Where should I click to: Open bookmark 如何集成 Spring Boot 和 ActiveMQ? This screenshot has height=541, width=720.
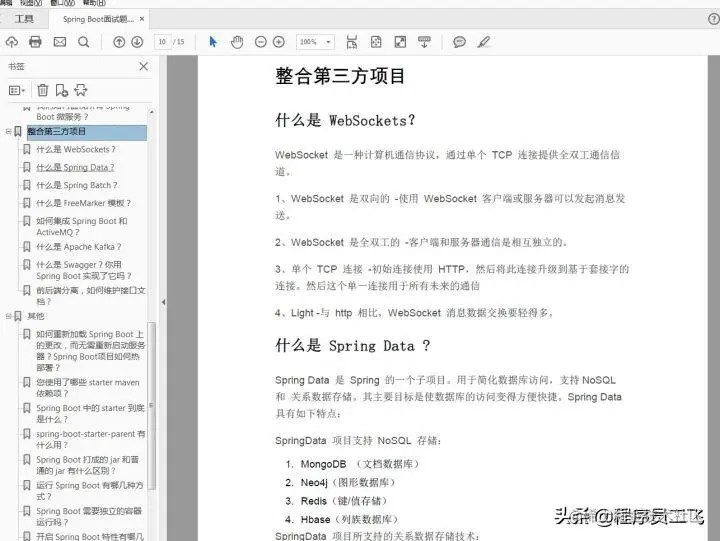82,226
